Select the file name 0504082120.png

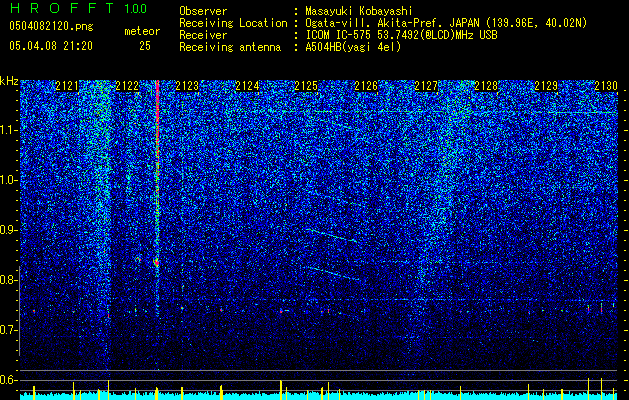pyautogui.click(x=51, y=27)
